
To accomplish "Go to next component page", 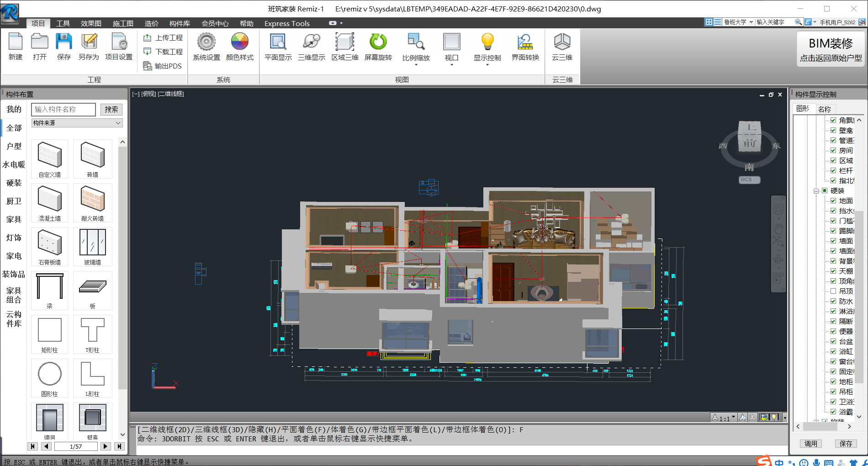I will [x=105, y=446].
